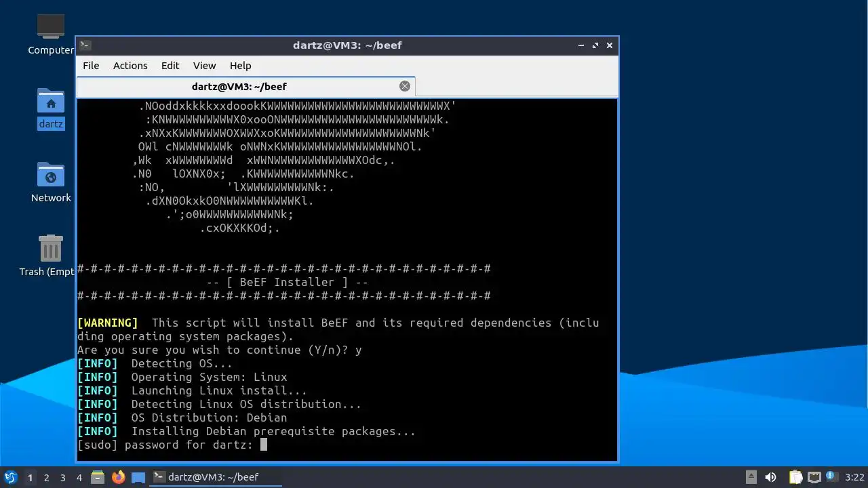
Task: Switch to workspace 1
Action: pos(30,478)
